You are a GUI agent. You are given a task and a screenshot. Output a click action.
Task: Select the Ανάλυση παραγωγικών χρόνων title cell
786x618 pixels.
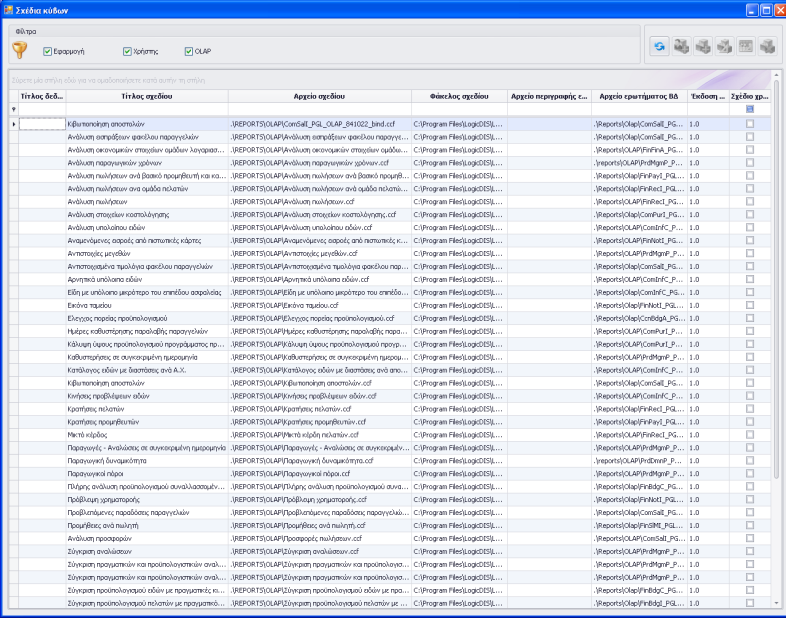[x=147, y=163]
